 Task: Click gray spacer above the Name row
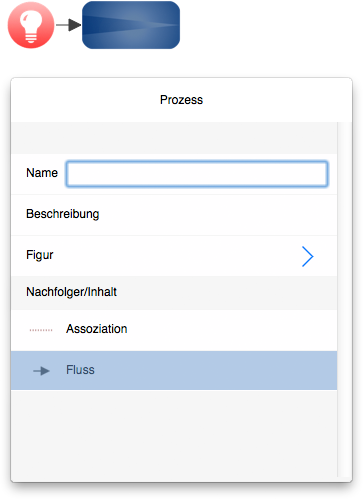pos(174,138)
